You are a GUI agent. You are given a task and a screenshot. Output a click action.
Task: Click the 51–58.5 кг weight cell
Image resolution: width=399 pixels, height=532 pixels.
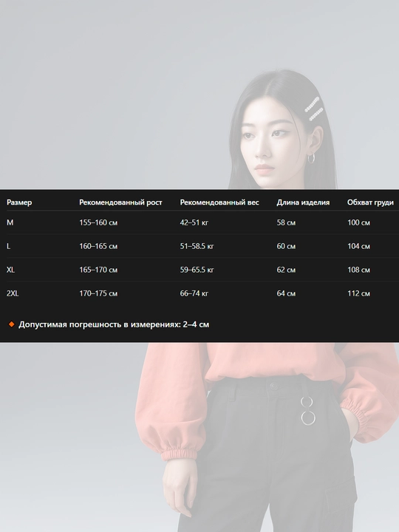197,246
